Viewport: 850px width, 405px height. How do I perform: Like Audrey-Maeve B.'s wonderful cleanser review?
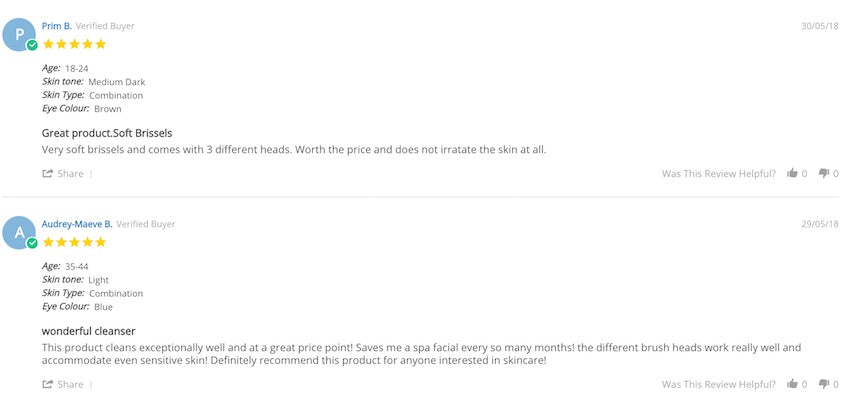coord(792,384)
